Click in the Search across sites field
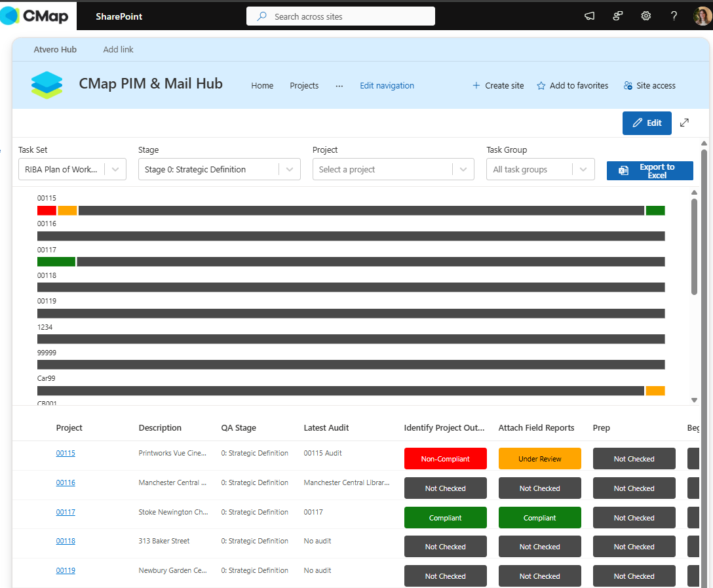The height and width of the screenshot is (588, 713). [341, 16]
